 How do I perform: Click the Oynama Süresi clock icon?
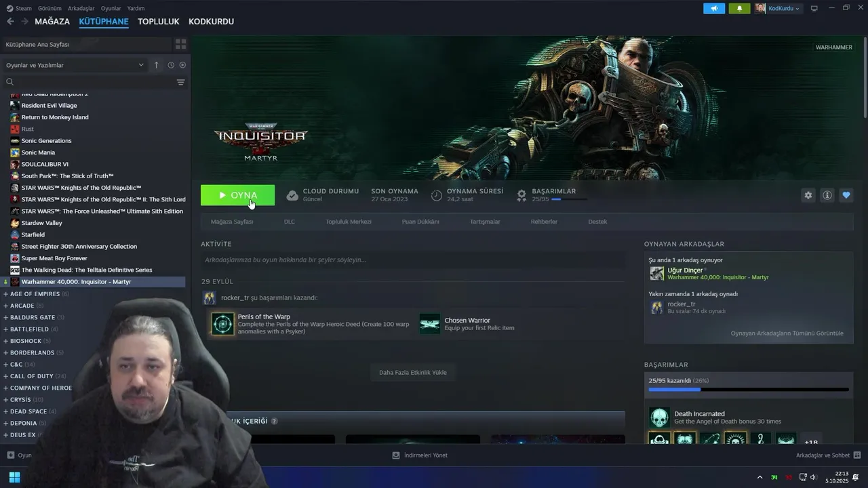(x=437, y=195)
